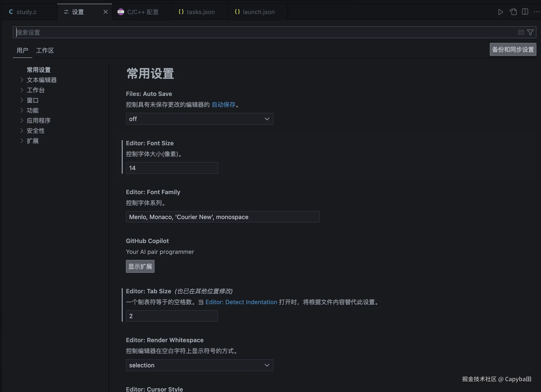541x392 pixels.
Task: Open settings JSON file icon
Action: (x=513, y=12)
